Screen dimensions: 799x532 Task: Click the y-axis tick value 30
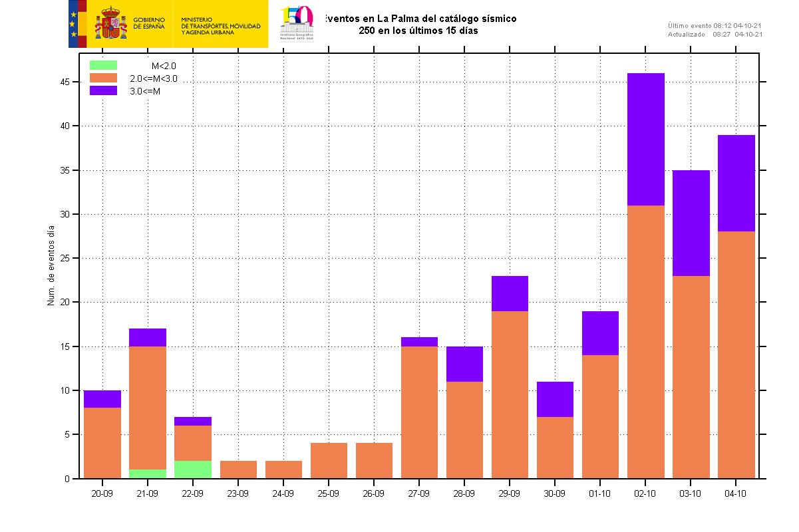(65, 214)
